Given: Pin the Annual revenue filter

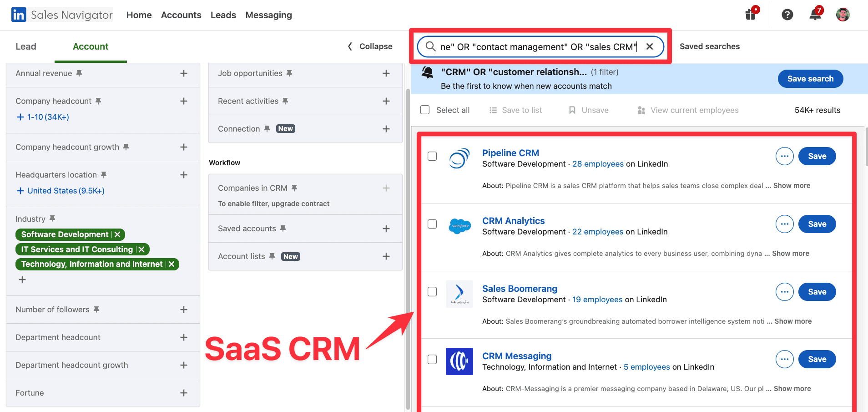Looking at the screenshot, I should click(x=79, y=73).
